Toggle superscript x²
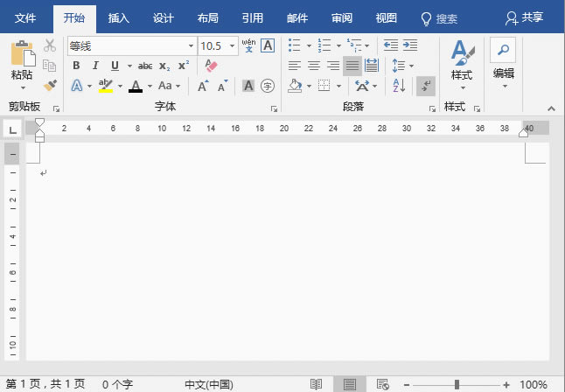This screenshot has width=565, height=392. (x=184, y=66)
